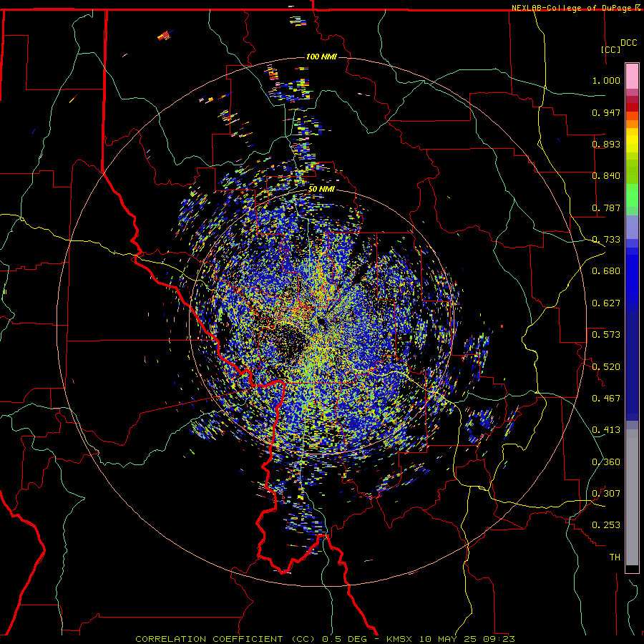This screenshot has height=644, width=644.
Task: Click the gray segment of the color bar
Action: click(x=632, y=497)
